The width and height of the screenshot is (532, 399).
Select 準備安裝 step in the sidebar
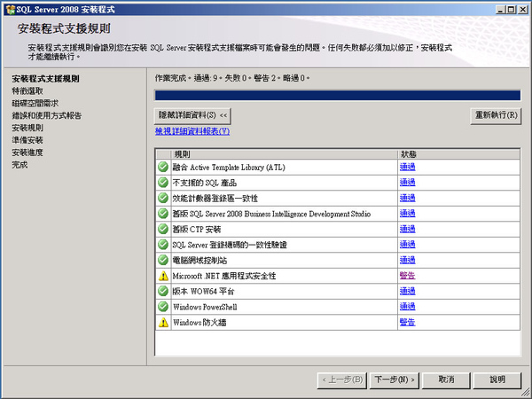27,140
